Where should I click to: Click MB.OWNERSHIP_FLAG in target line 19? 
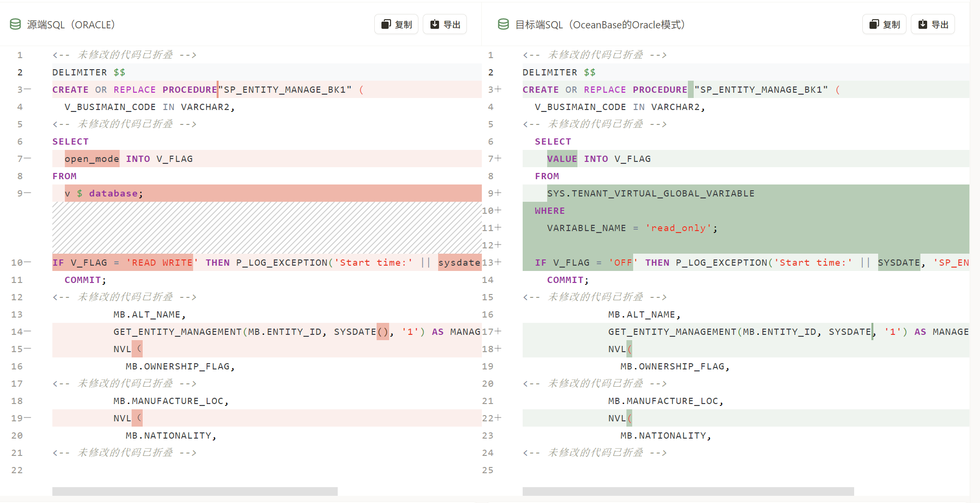(x=672, y=366)
